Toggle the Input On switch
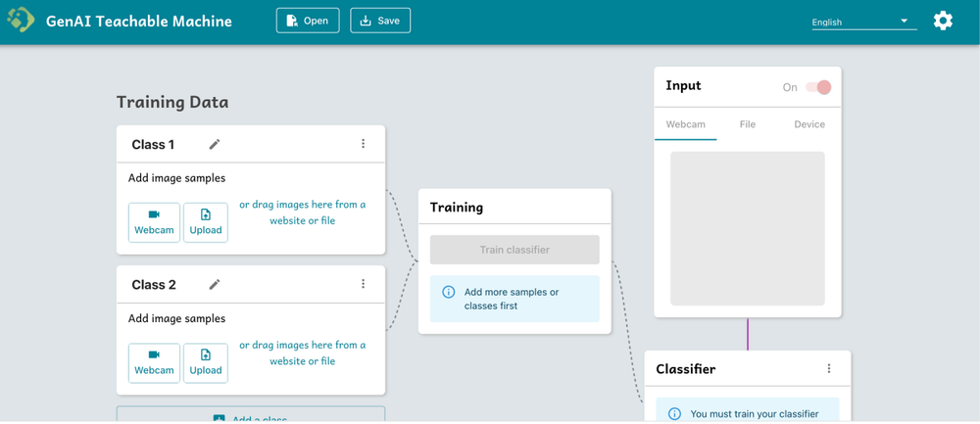 pos(818,87)
